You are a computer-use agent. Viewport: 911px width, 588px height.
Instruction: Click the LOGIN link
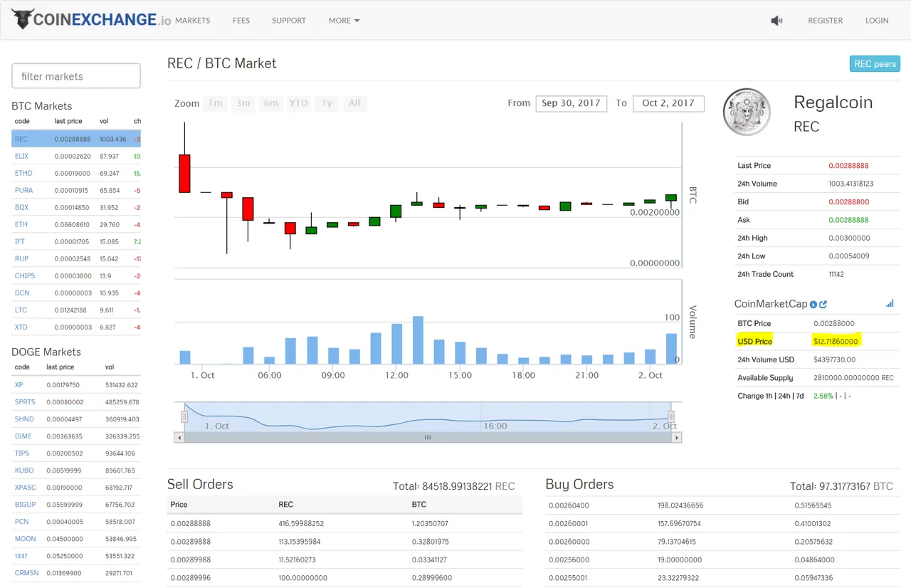click(x=877, y=21)
